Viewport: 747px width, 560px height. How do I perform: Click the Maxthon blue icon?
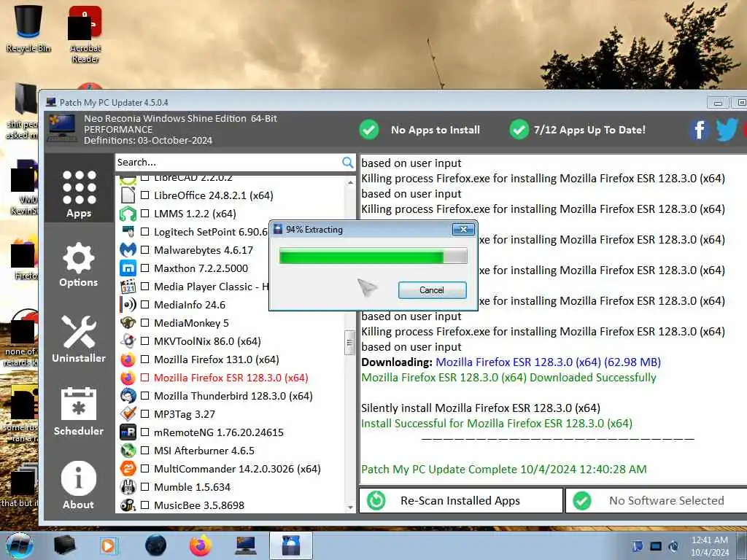128,268
